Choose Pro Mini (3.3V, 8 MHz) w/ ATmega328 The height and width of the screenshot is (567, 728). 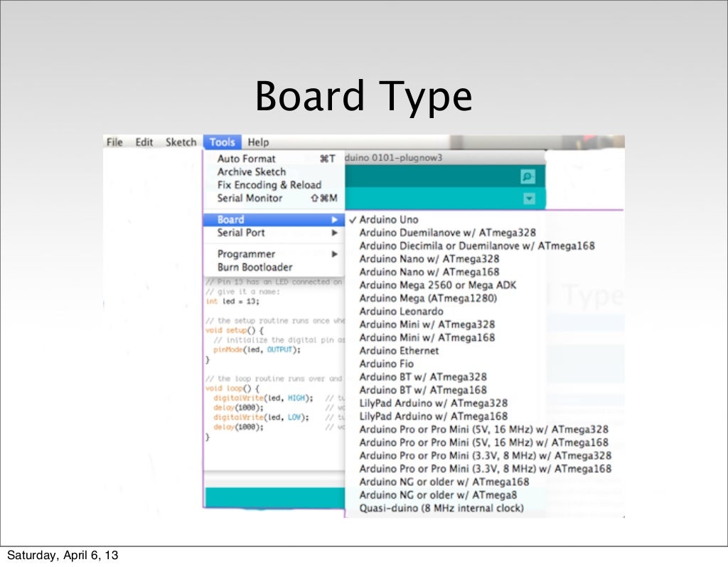coord(484,456)
